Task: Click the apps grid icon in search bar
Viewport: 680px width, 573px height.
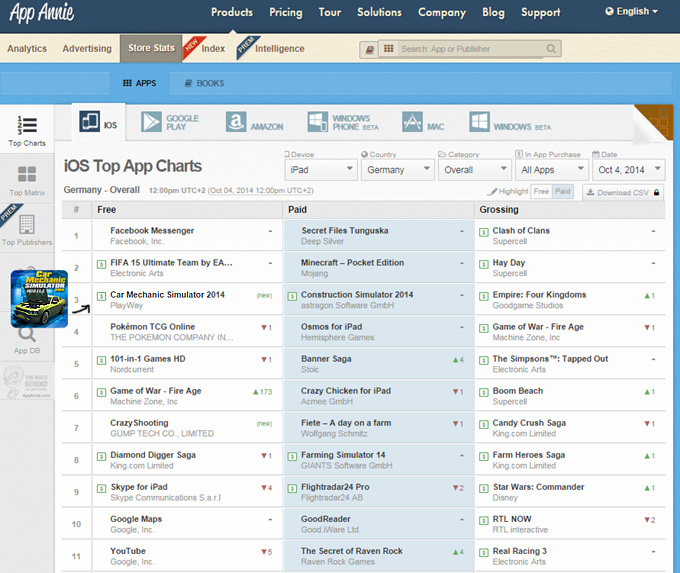Action: [389, 49]
